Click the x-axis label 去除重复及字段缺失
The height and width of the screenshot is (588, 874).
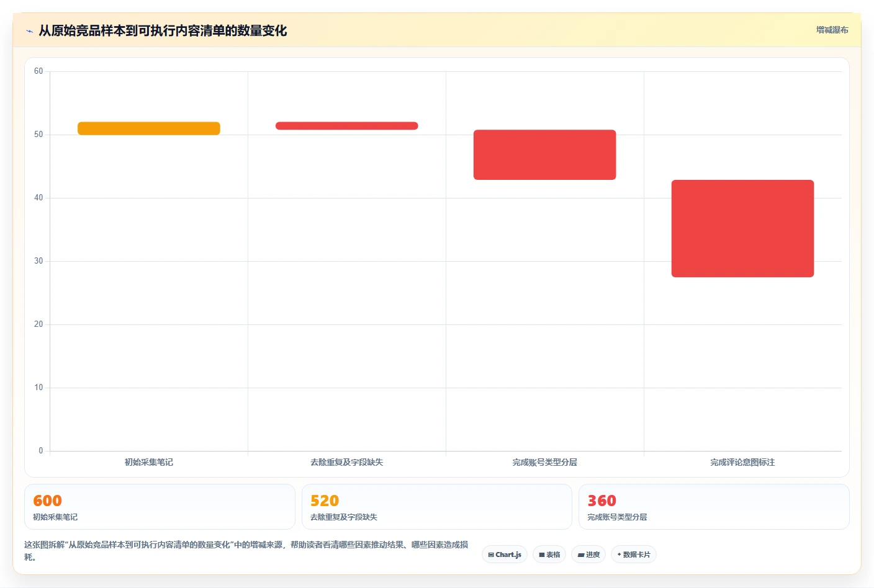click(347, 462)
